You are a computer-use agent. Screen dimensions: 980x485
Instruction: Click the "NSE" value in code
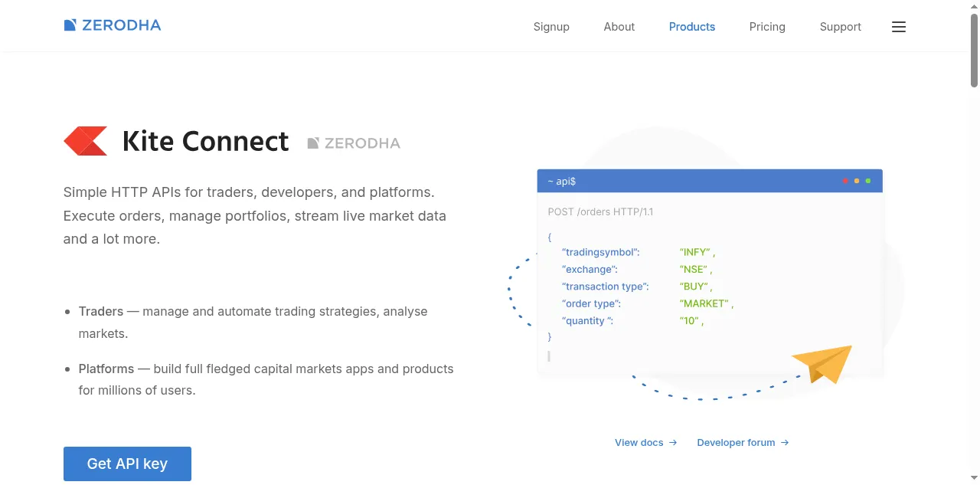pyautogui.click(x=694, y=270)
